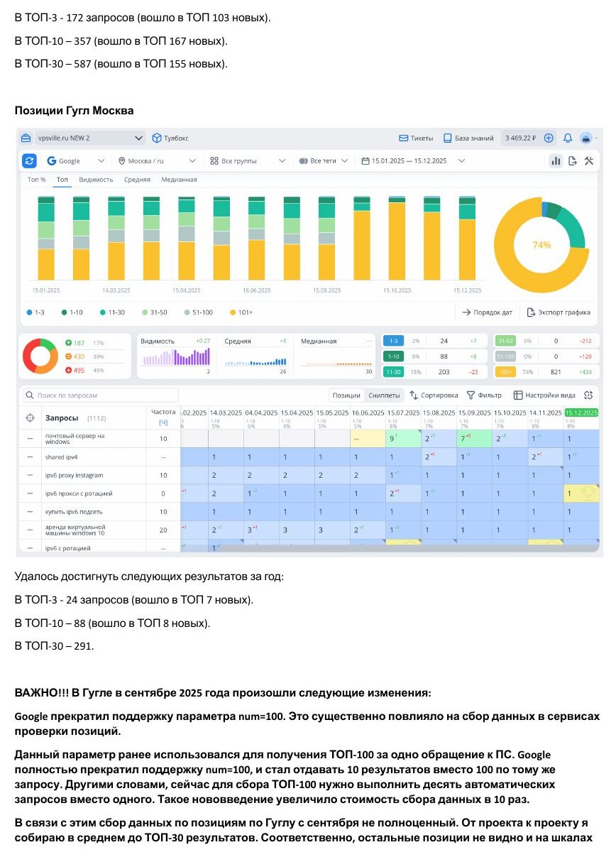Click the export file icon in toolbar

[573, 160]
